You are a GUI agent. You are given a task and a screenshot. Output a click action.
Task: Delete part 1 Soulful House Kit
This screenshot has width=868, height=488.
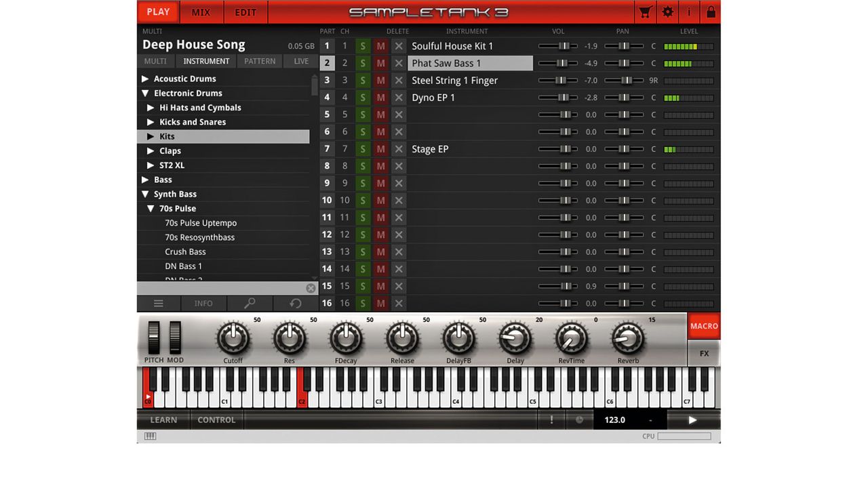(399, 46)
